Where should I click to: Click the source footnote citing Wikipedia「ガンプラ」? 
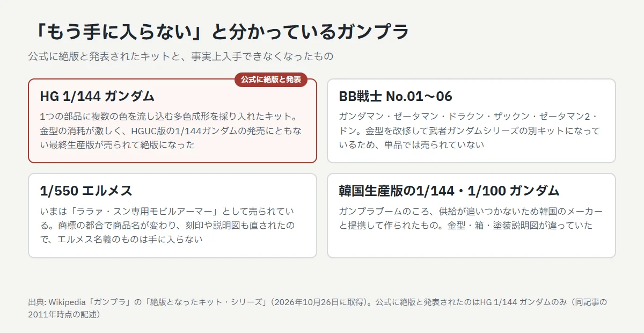[x=318, y=308]
